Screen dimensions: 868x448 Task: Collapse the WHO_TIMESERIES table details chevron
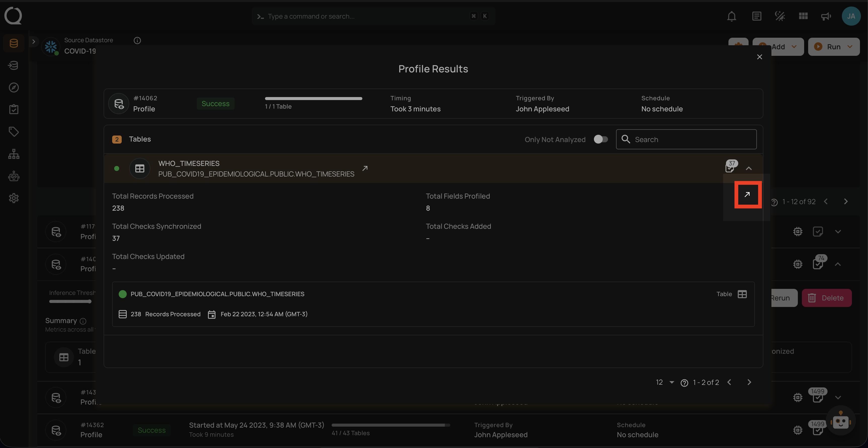click(749, 168)
